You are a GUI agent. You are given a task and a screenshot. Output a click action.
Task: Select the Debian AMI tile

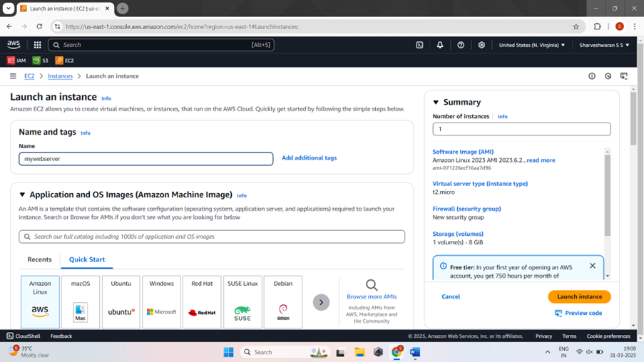click(x=283, y=301)
